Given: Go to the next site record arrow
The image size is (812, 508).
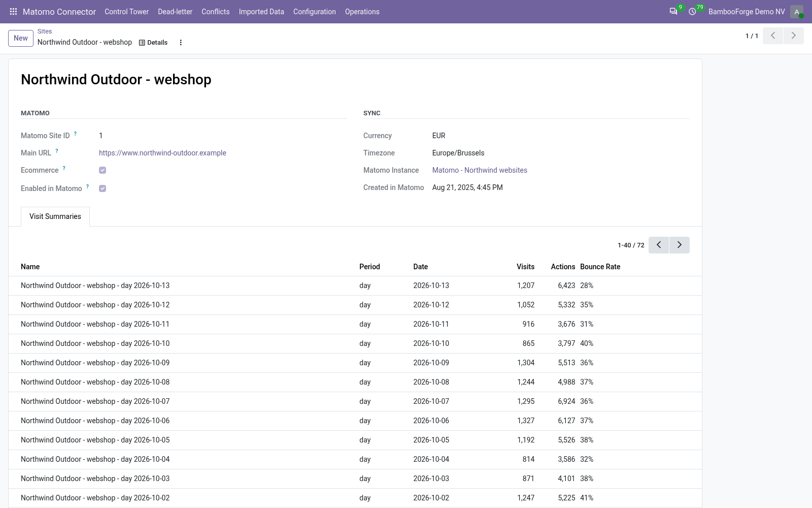Looking at the screenshot, I should [794, 36].
